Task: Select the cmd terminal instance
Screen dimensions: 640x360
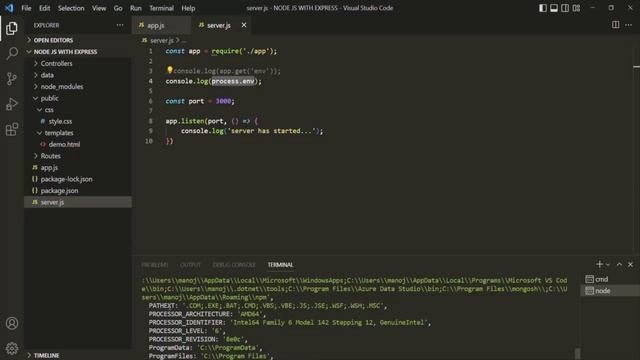Action: pyautogui.click(x=610, y=279)
